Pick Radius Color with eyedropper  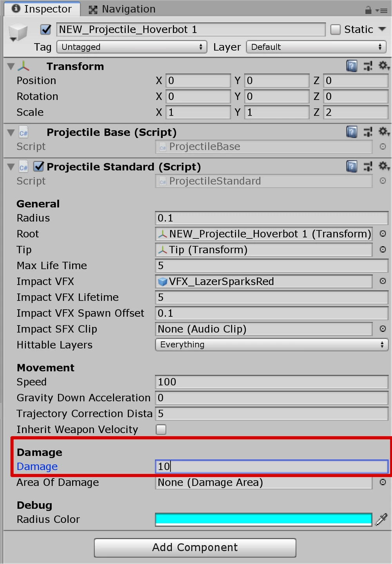381,519
